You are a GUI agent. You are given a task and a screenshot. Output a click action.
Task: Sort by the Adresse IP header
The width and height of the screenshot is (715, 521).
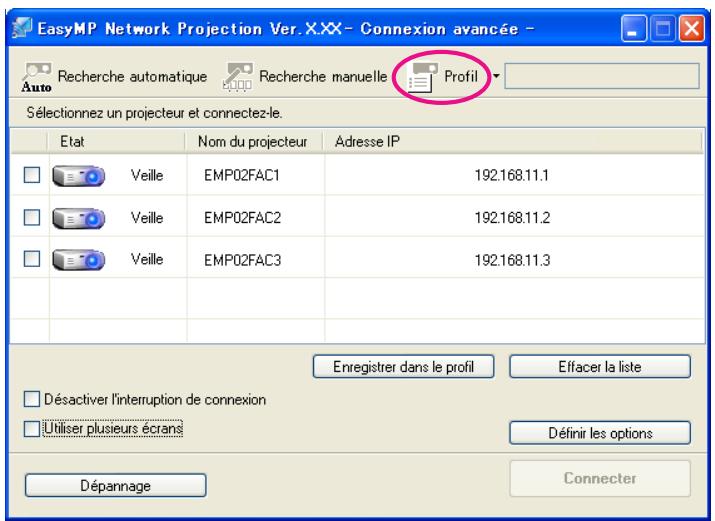point(513,142)
